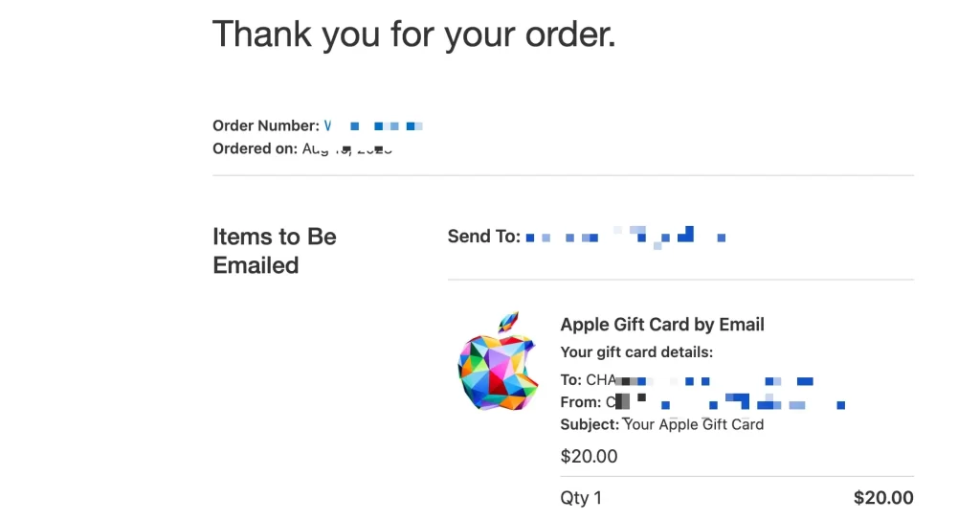
Task: Click the "Ordered on:" label
Action: [255, 148]
